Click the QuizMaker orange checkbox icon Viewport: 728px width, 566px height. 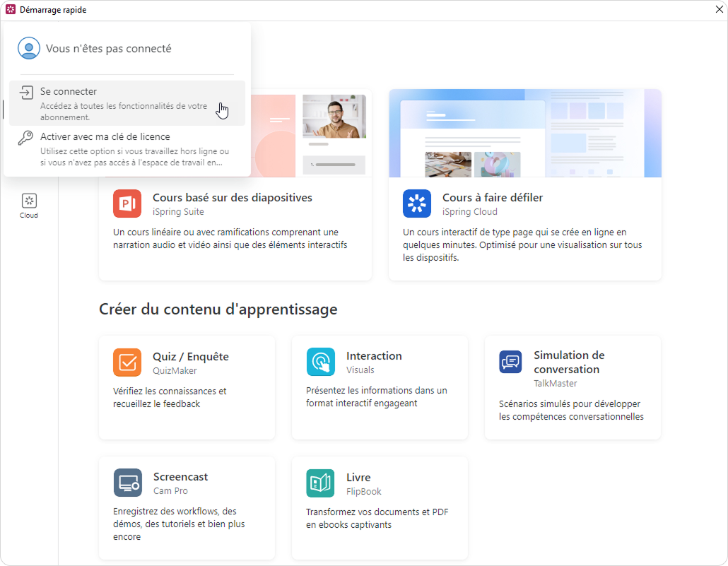click(127, 362)
